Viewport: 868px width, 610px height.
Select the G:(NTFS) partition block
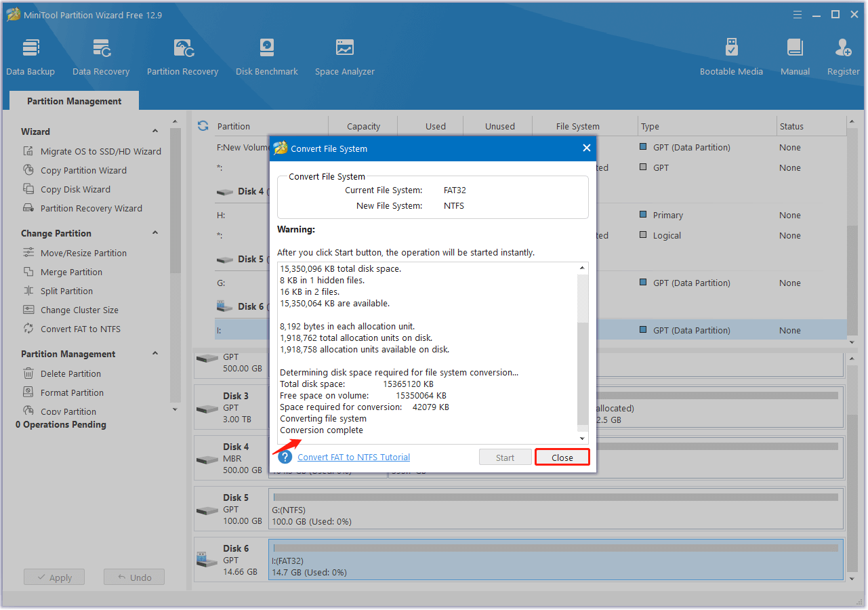tap(556, 509)
